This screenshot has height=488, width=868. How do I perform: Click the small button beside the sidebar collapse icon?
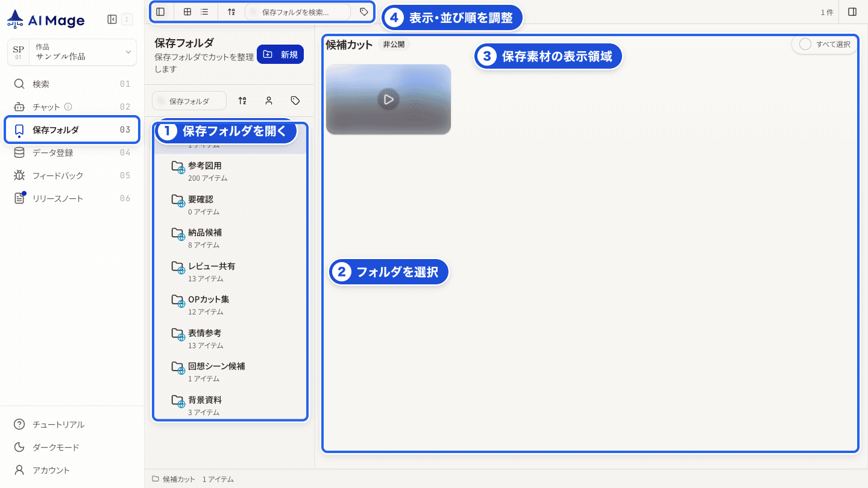pos(127,19)
